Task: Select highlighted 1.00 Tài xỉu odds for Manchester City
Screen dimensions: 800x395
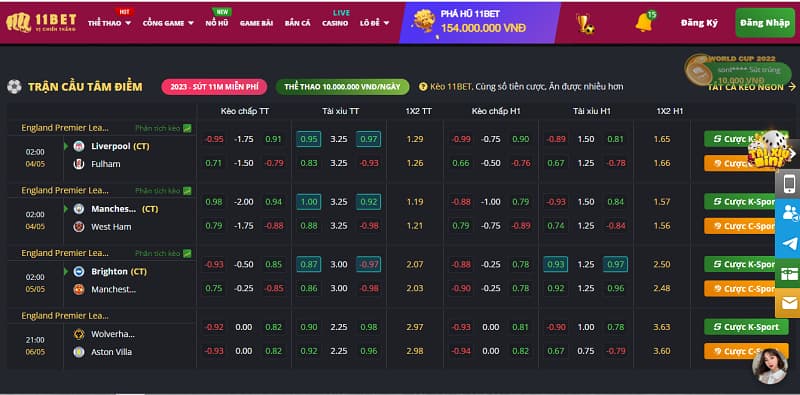Action: pyautogui.click(x=309, y=202)
